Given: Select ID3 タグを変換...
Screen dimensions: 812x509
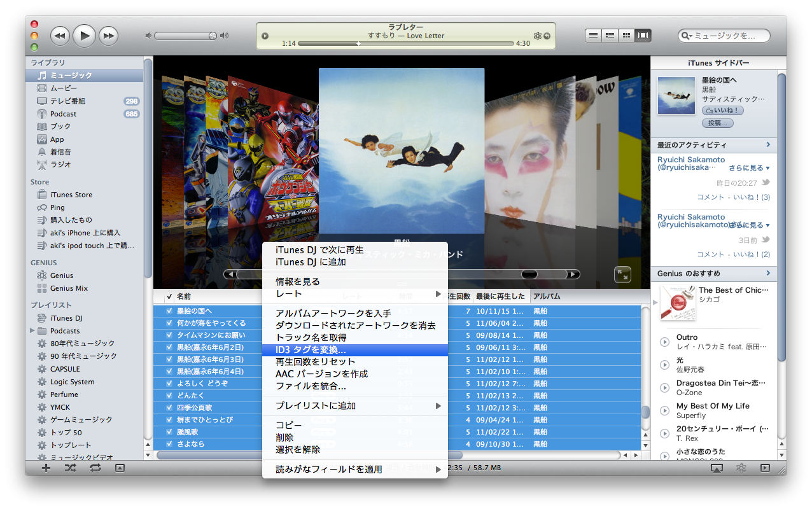Looking at the screenshot, I should (x=355, y=350).
